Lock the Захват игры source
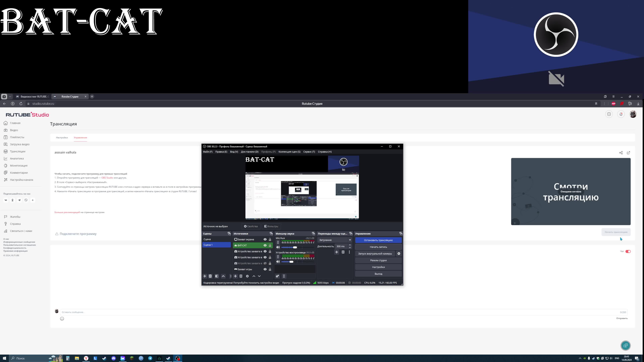The height and width of the screenshot is (362, 644). point(270,269)
